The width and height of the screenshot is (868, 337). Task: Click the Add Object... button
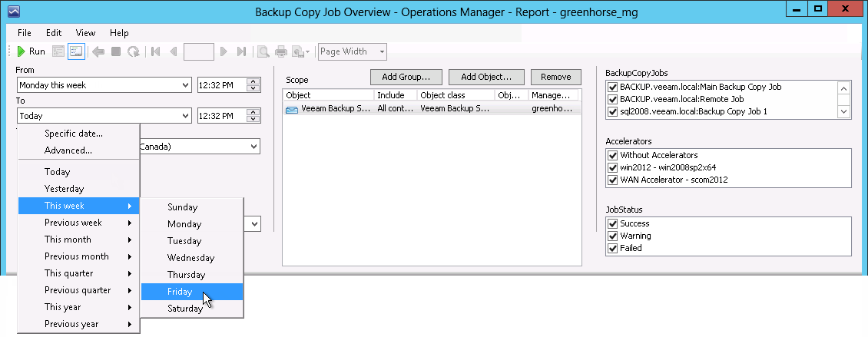pos(485,77)
